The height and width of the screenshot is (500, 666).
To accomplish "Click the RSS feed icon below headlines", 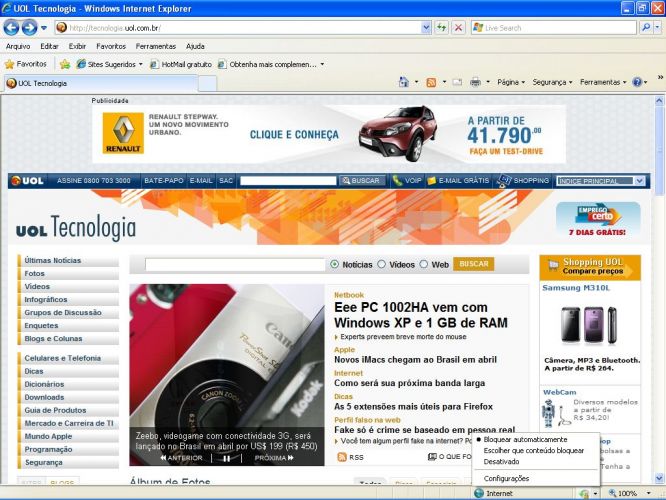I will coord(342,457).
